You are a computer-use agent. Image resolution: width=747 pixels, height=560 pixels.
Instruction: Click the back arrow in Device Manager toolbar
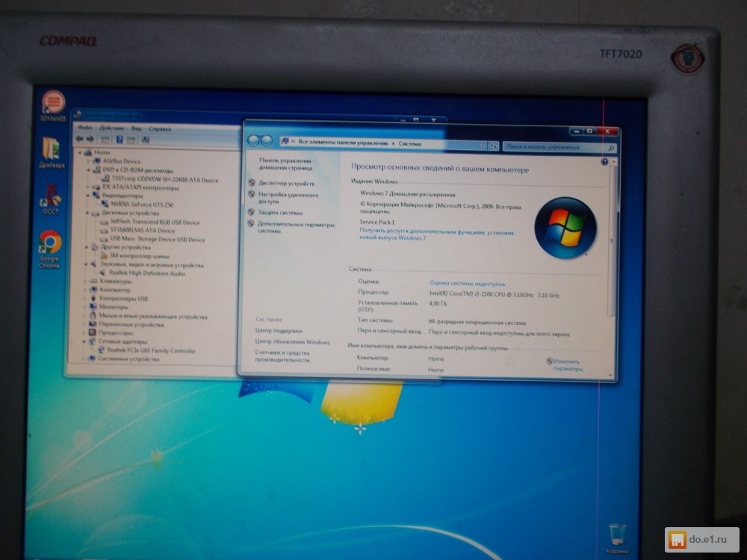pyautogui.click(x=79, y=139)
